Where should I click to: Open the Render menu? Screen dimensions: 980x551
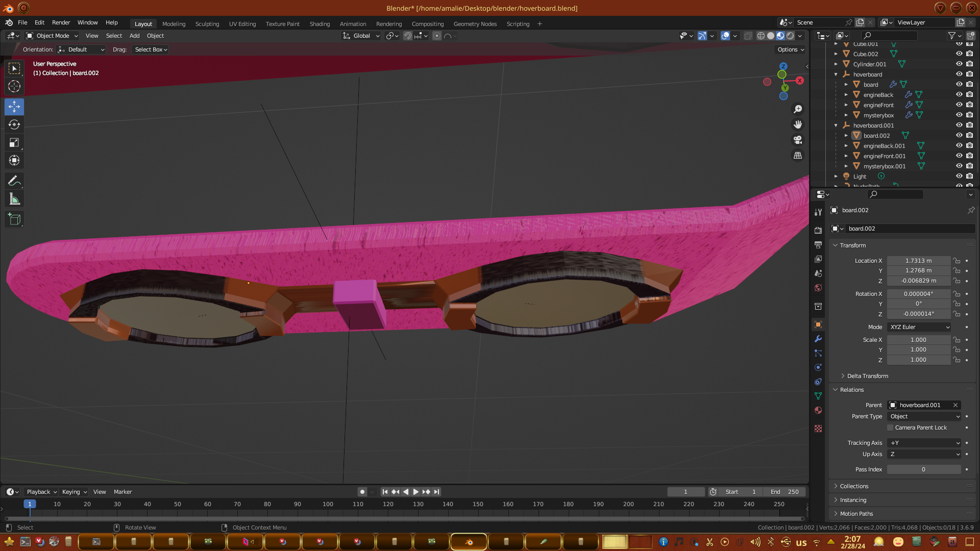pos(61,22)
